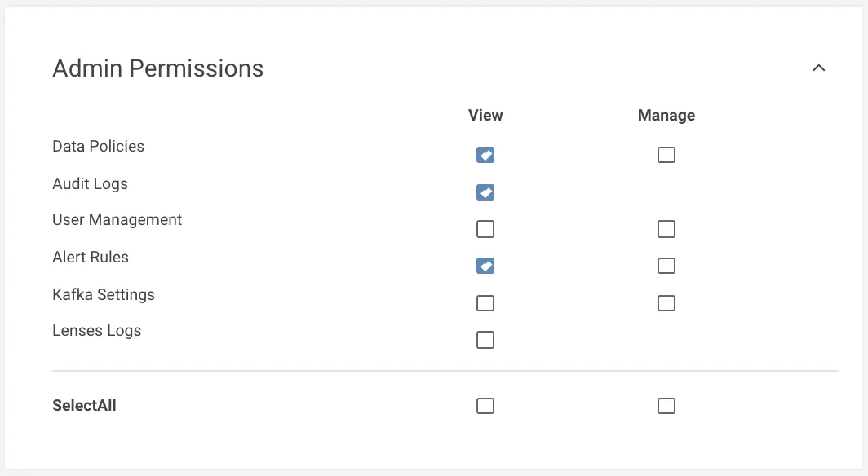Check the SelectAll View checkbox
This screenshot has height=476, width=868.
485,405
